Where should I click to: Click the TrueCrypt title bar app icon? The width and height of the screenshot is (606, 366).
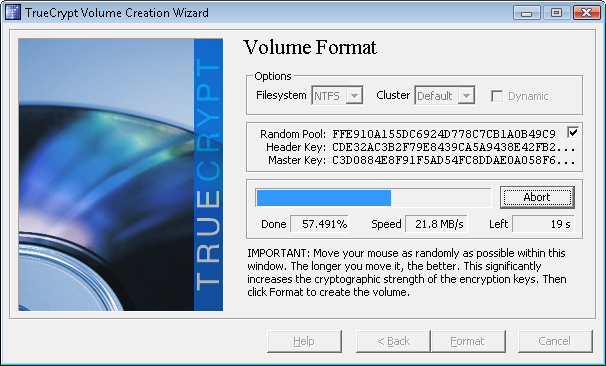tap(12, 12)
